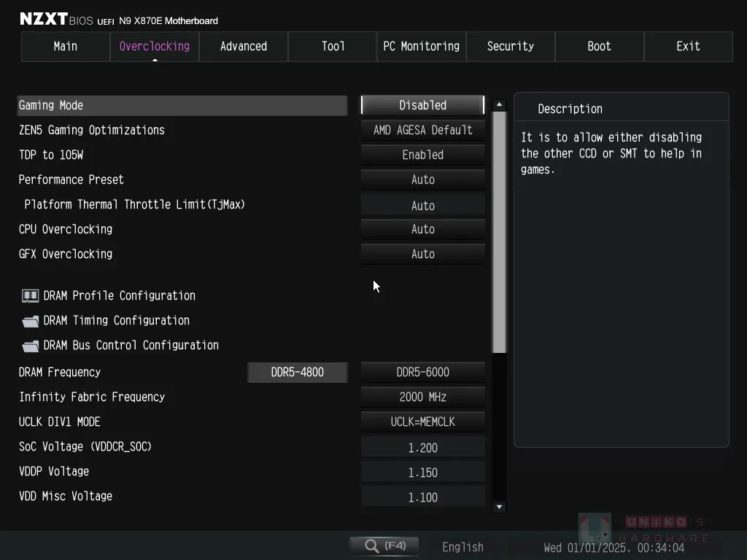Open Infinity Fabric Frequency 2000 MHz value
Screen dimensions: 747x560
click(423, 397)
